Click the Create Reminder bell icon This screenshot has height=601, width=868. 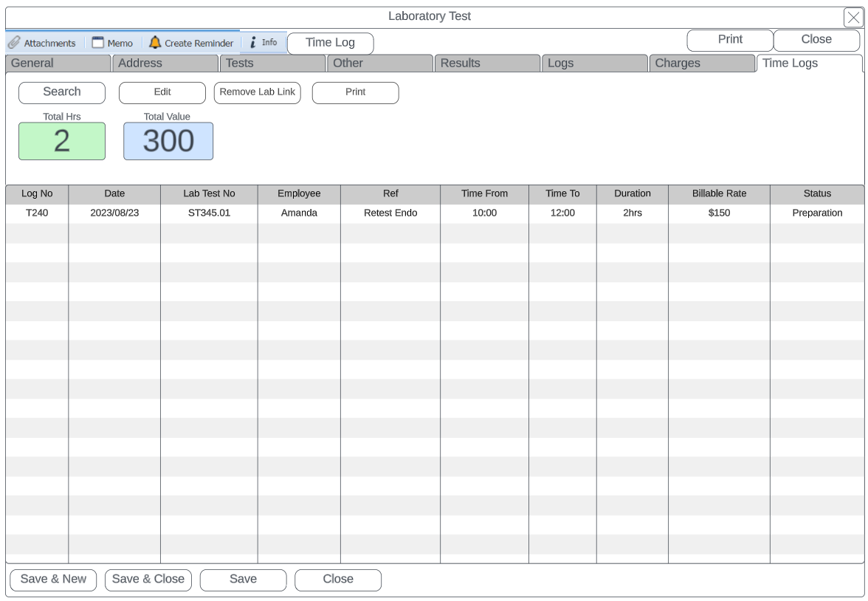tap(155, 43)
